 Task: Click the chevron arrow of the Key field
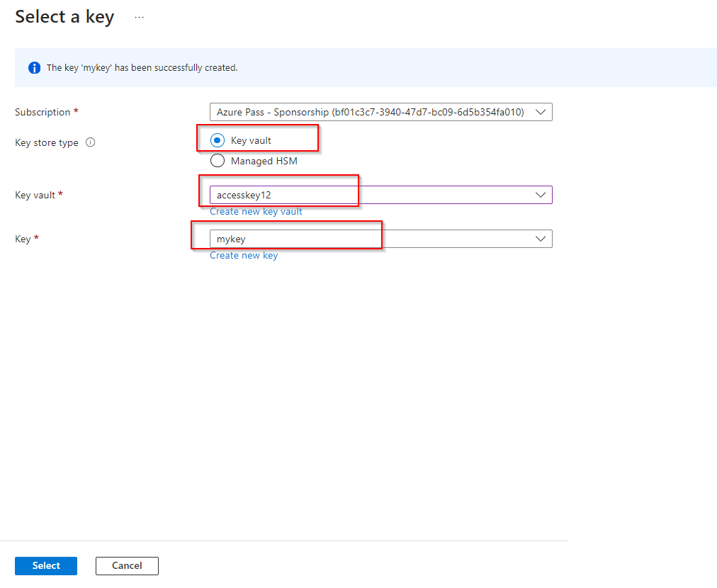(541, 239)
